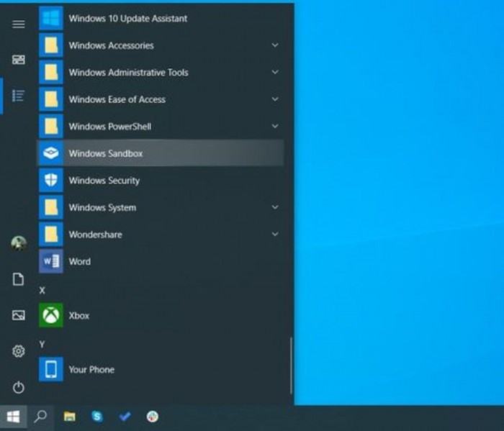Open File Explorer from the taskbar

pos(70,417)
